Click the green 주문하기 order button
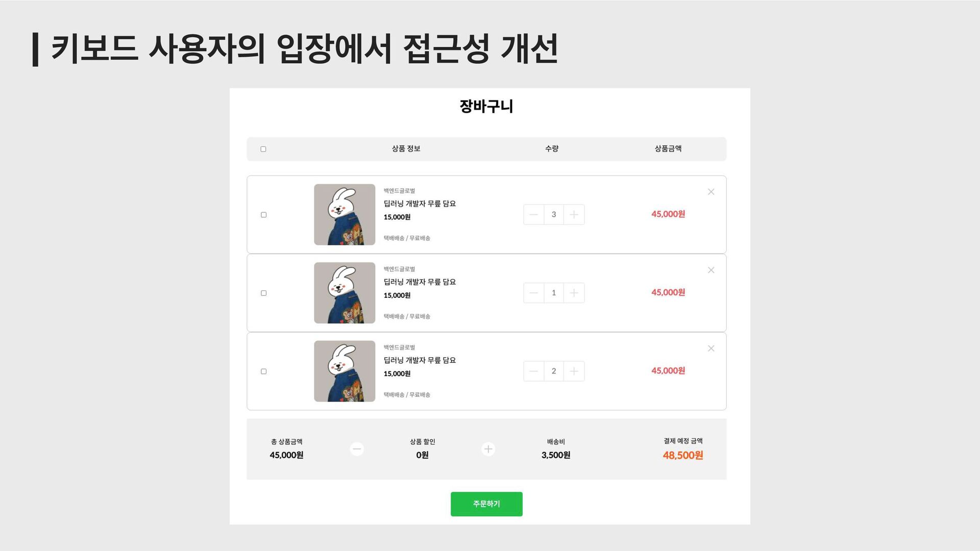The image size is (980, 551). pos(486,504)
